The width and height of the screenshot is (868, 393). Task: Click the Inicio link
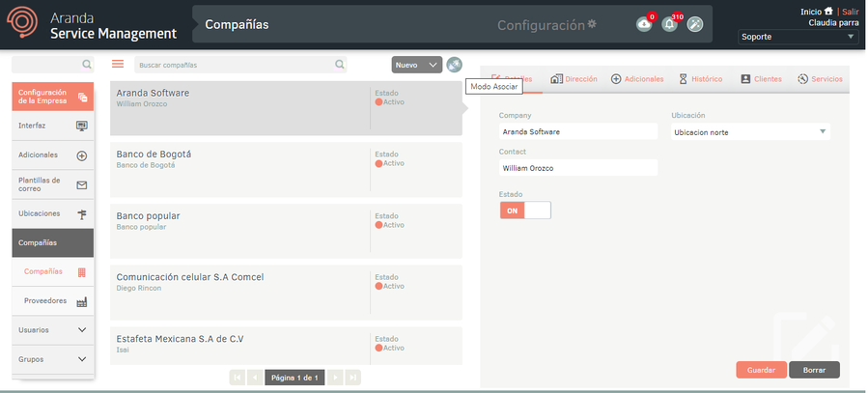point(811,11)
